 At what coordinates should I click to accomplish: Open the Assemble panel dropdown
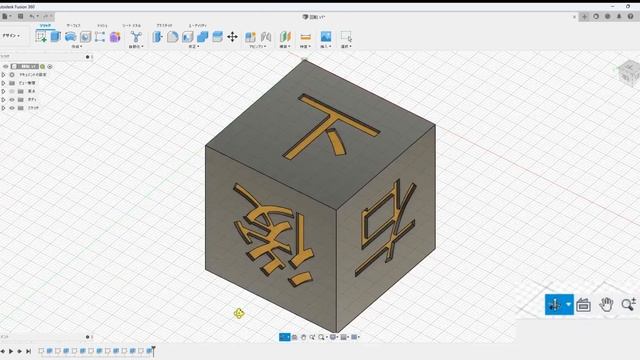pos(258,47)
